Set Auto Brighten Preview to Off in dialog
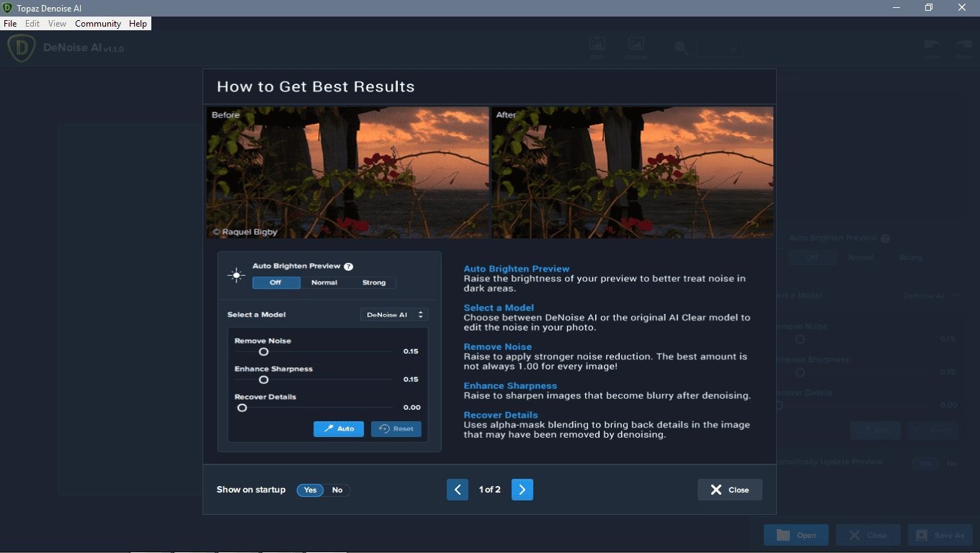This screenshot has height=553, width=980. click(276, 282)
